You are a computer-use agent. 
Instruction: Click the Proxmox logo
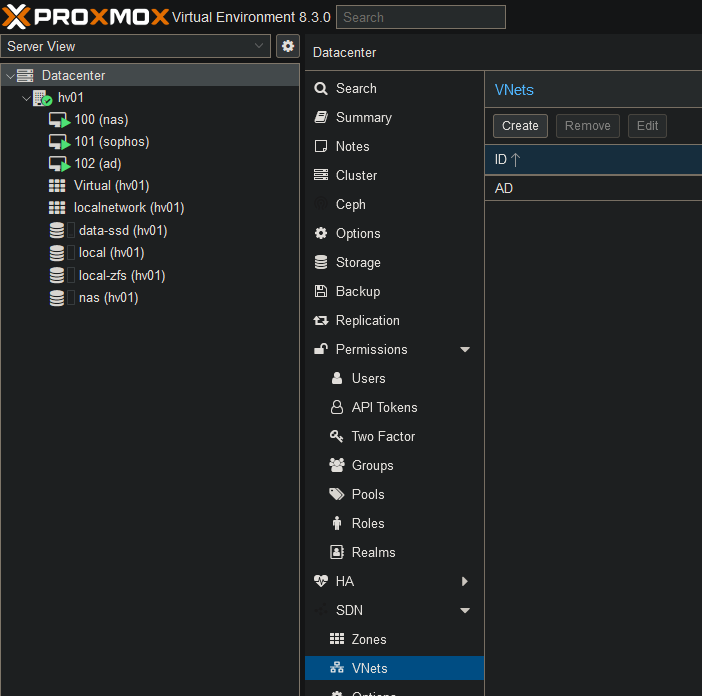(85, 16)
